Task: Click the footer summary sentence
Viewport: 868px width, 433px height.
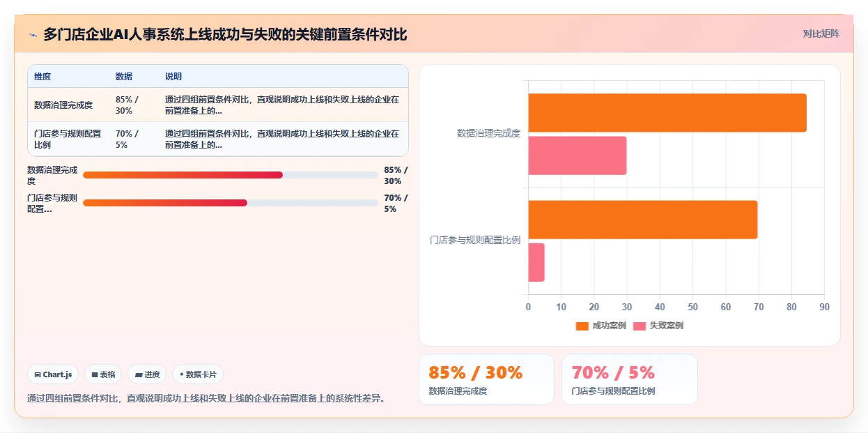Action: [x=206, y=399]
